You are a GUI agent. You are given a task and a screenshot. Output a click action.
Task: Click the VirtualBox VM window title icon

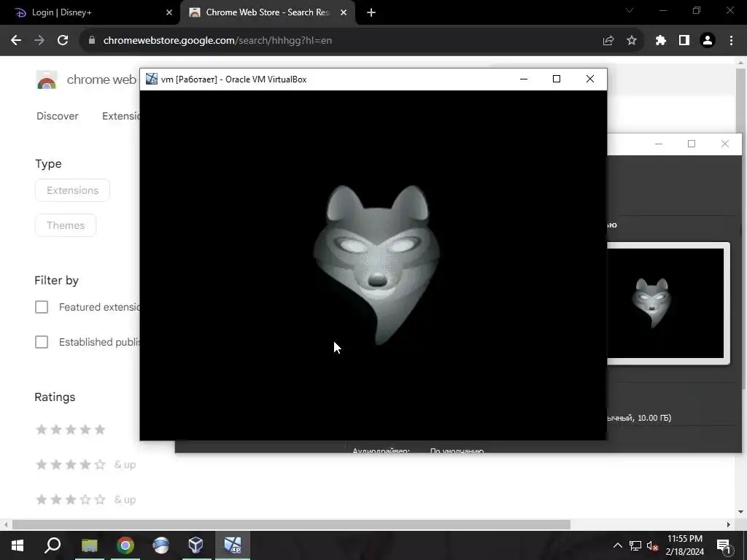(x=152, y=79)
